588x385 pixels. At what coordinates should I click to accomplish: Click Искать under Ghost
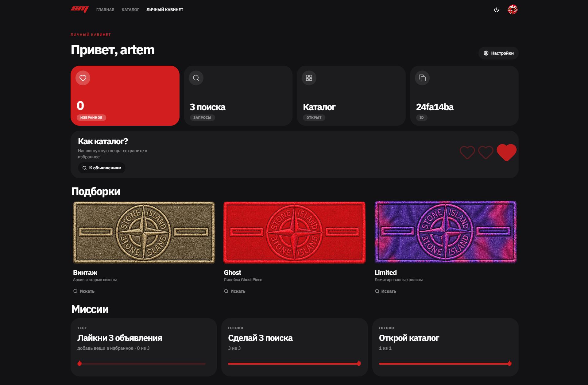pyautogui.click(x=234, y=291)
